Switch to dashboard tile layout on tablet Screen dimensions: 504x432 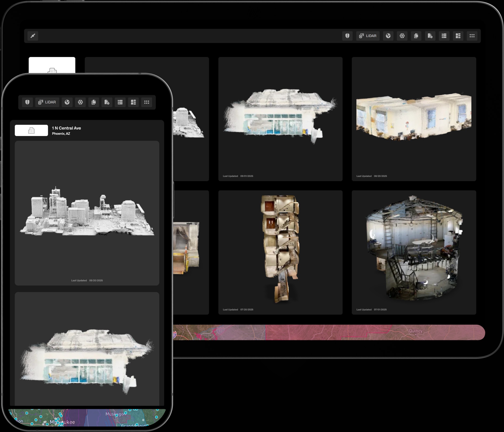458,36
